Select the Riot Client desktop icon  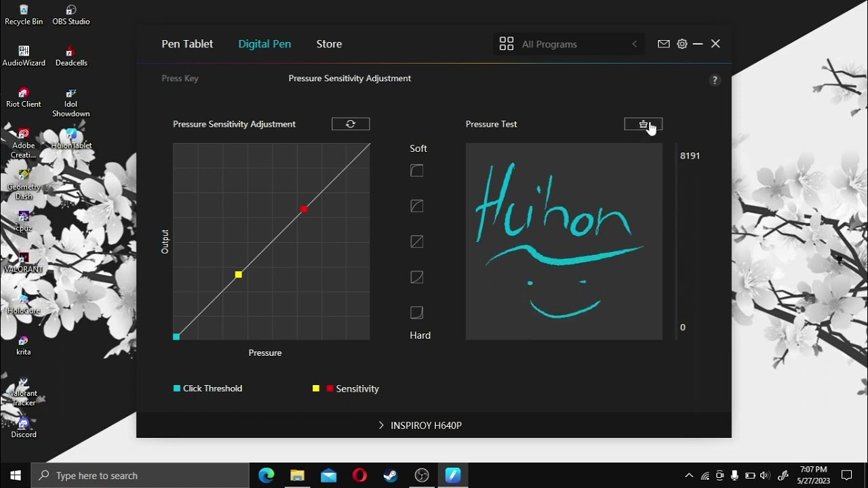[24, 98]
